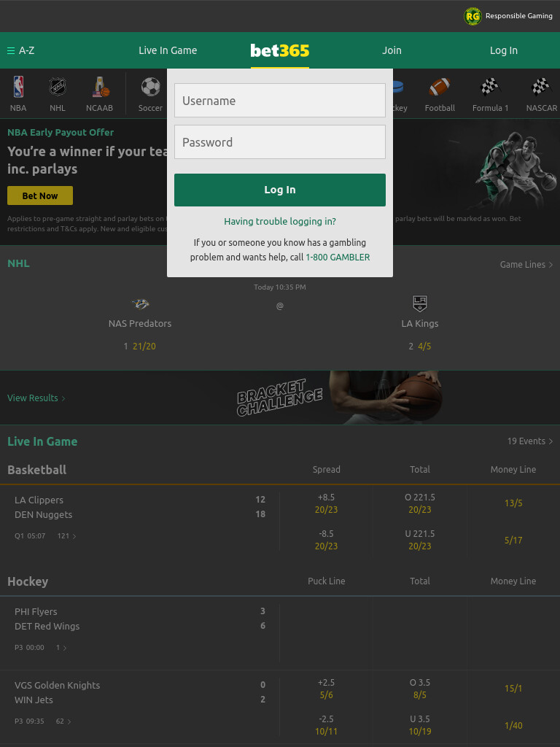
Task: Select LA Kings 4/5 money line odds
Action: pos(424,347)
